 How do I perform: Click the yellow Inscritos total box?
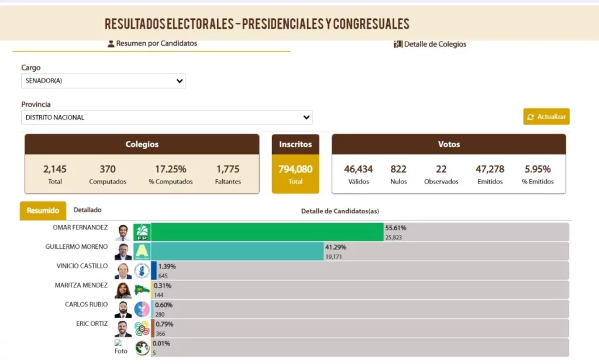(x=295, y=174)
